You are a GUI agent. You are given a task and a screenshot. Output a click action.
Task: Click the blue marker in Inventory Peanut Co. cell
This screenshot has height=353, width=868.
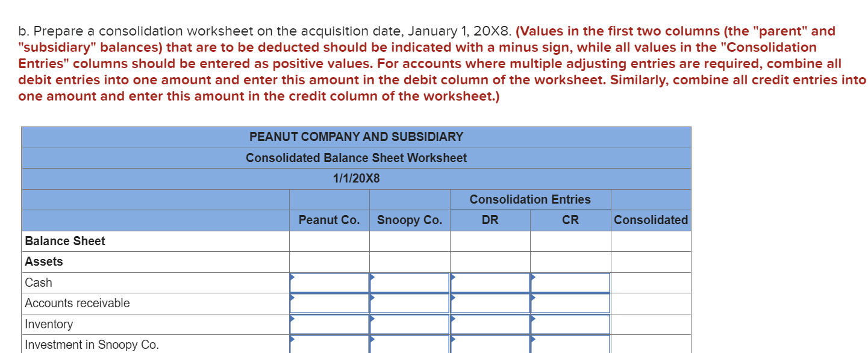292,320
